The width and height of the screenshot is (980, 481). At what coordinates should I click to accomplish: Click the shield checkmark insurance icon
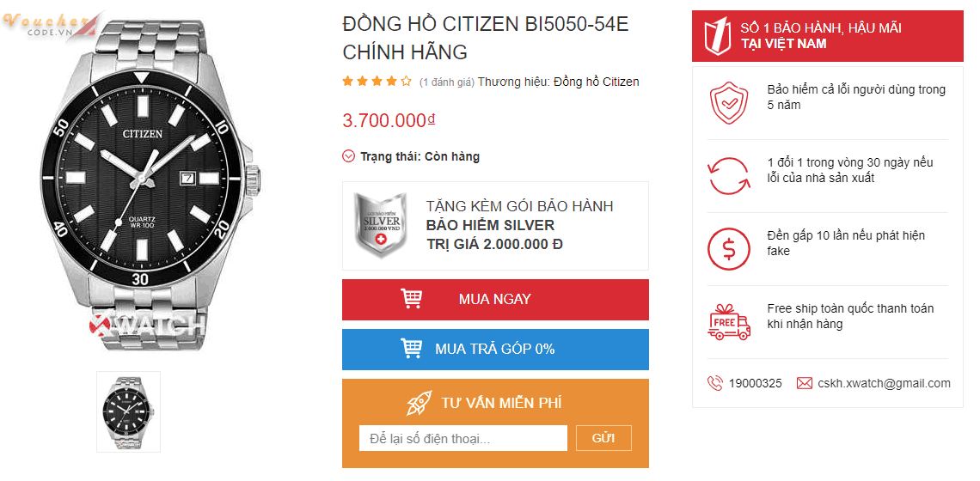[x=728, y=103]
